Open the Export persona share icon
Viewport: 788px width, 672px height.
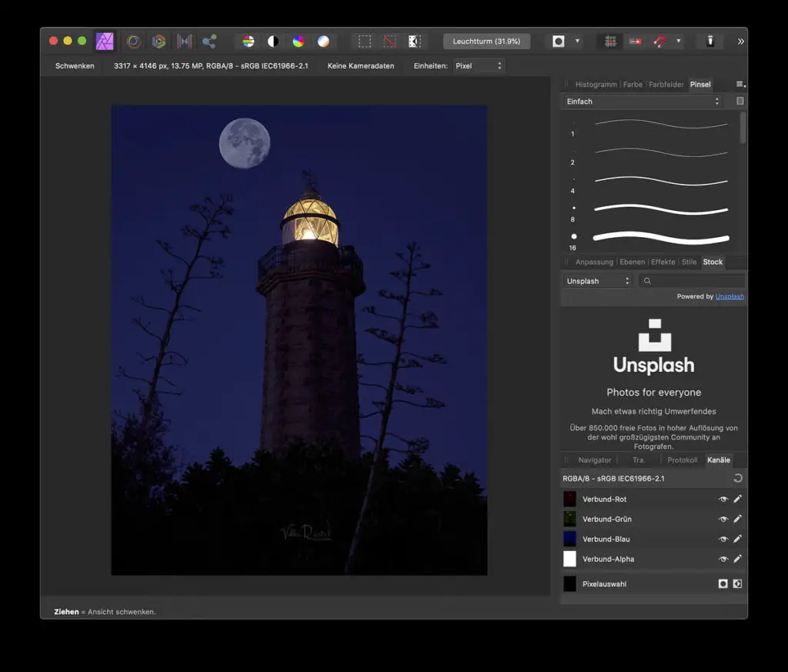(x=209, y=42)
